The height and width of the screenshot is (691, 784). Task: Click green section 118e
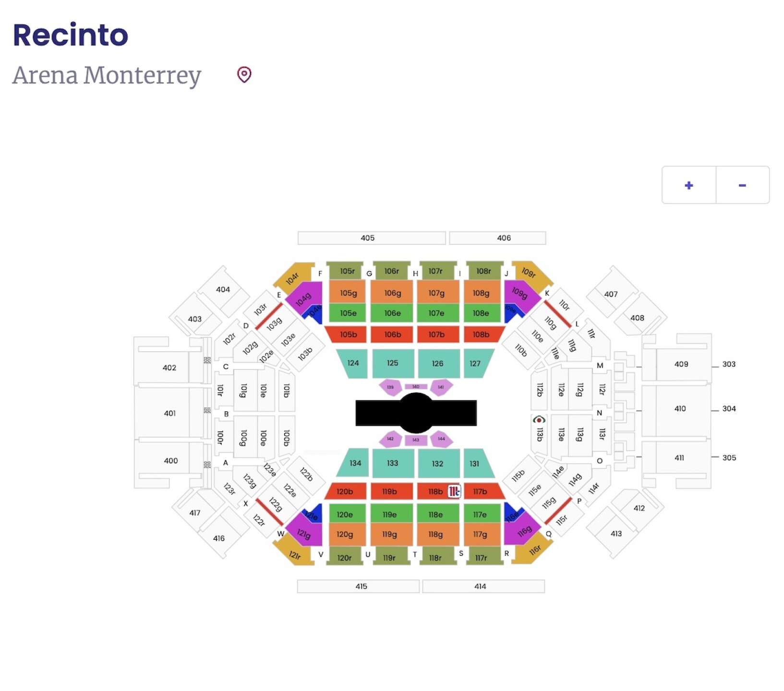pos(436,514)
